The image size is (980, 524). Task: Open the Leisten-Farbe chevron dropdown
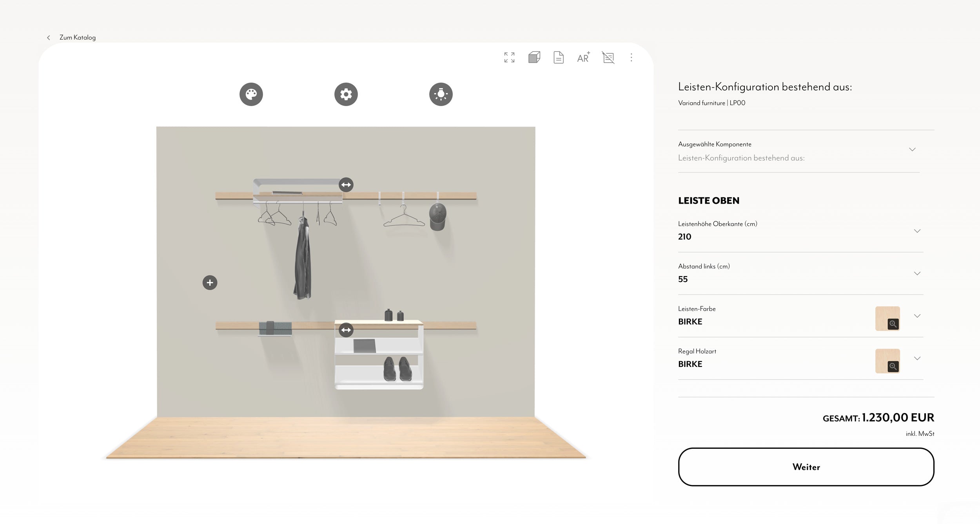(x=917, y=316)
